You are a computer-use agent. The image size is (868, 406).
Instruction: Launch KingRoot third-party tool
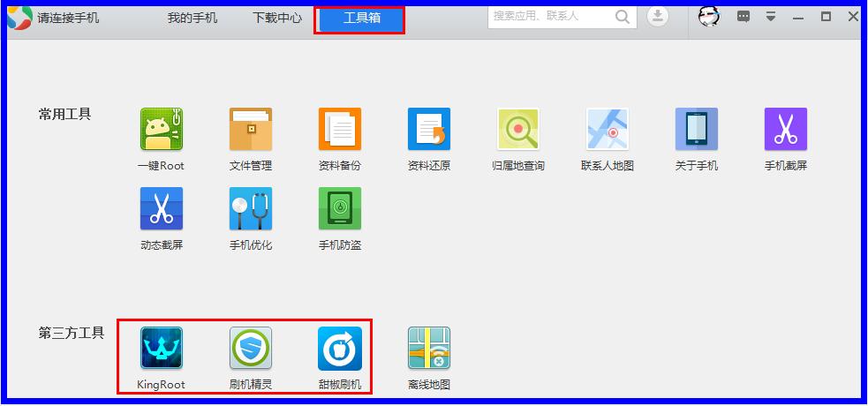click(161, 348)
